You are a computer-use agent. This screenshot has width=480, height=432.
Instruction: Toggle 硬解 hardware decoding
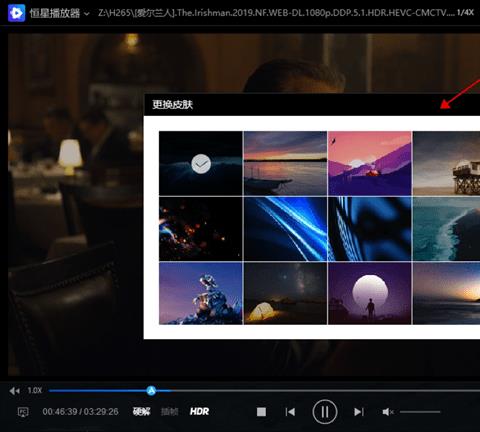coord(141,412)
